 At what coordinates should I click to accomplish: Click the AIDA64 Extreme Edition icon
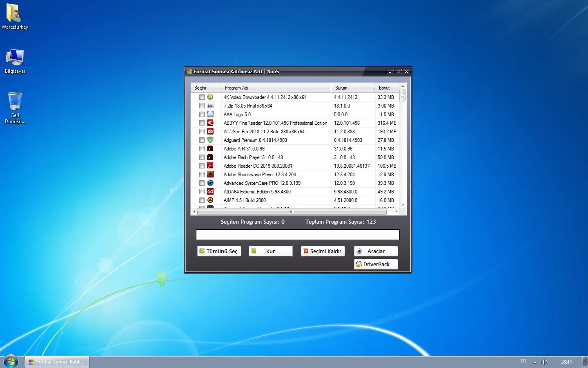[210, 191]
